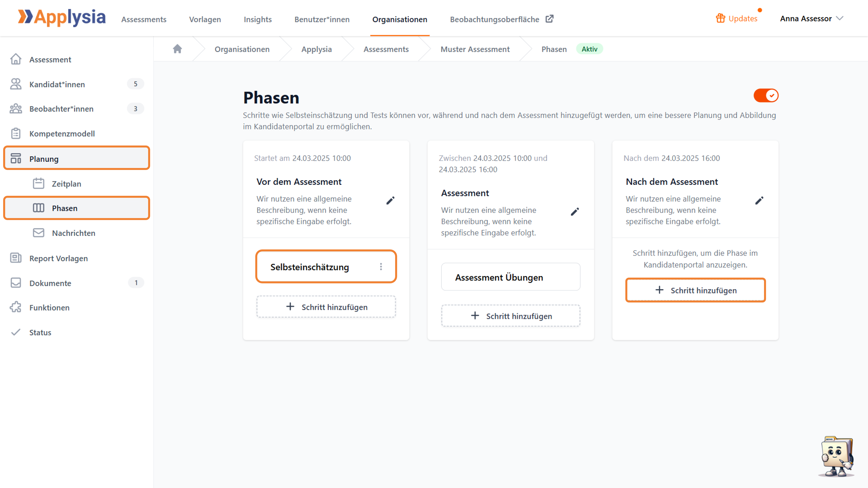Click the Dokumente inbox icon
Image resolution: width=868 pixels, height=488 pixels.
16,283
